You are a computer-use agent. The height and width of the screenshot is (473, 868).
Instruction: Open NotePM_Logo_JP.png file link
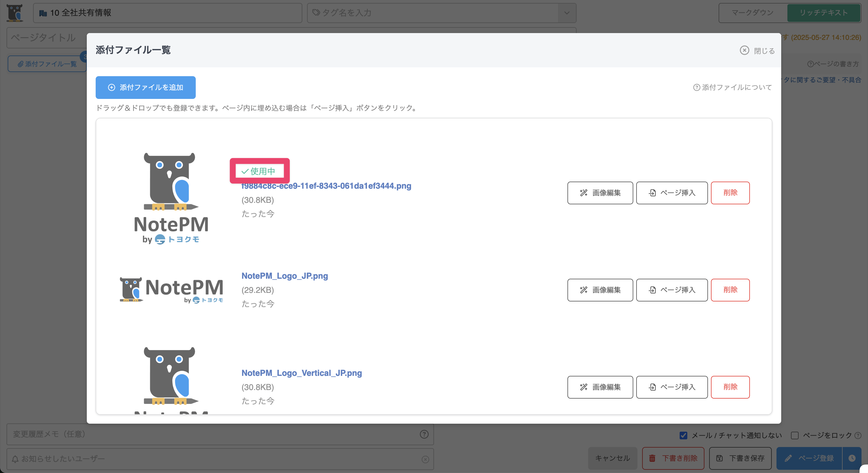285,276
